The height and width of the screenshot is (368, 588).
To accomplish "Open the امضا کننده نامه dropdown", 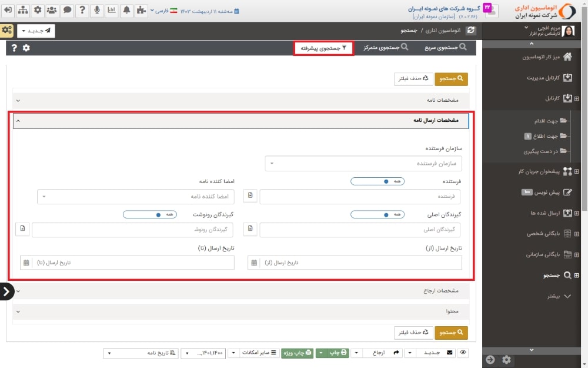I will pyautogui.click(x=136, y=196).
